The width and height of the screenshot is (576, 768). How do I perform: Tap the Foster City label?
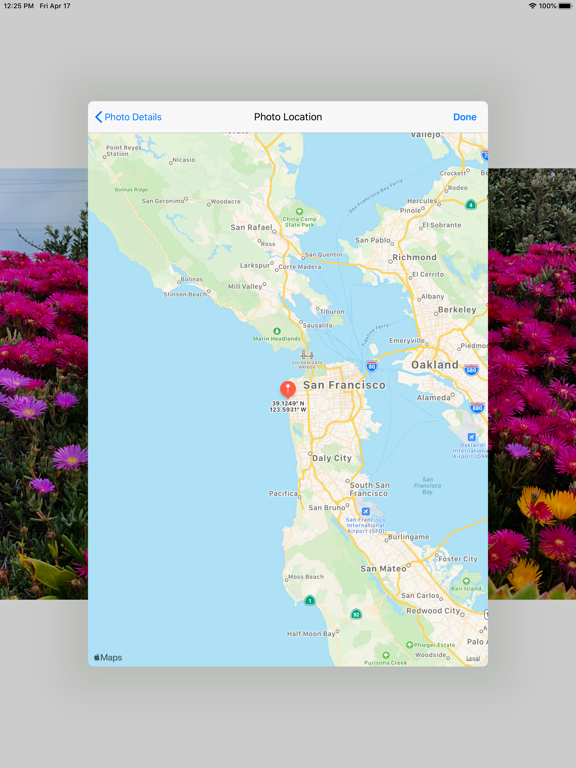click(x=457, y=559)
